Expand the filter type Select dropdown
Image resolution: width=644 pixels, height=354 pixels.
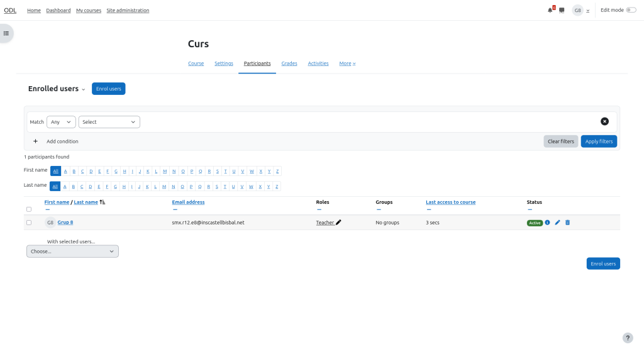click(x=109, y=122)
